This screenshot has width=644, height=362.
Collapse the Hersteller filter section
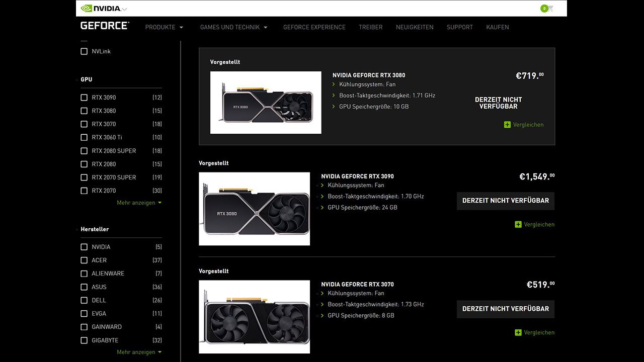coord(95,229)
